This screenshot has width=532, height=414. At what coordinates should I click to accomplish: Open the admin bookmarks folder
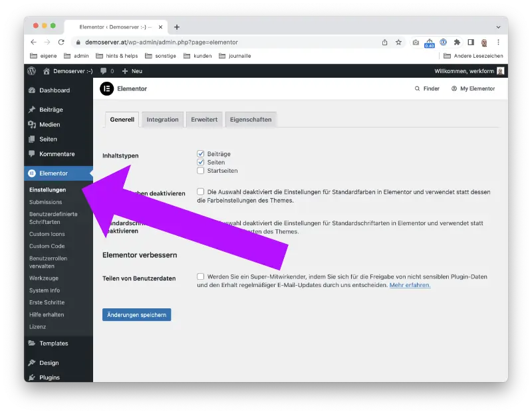pyautogui.click(x=76, y=56)
